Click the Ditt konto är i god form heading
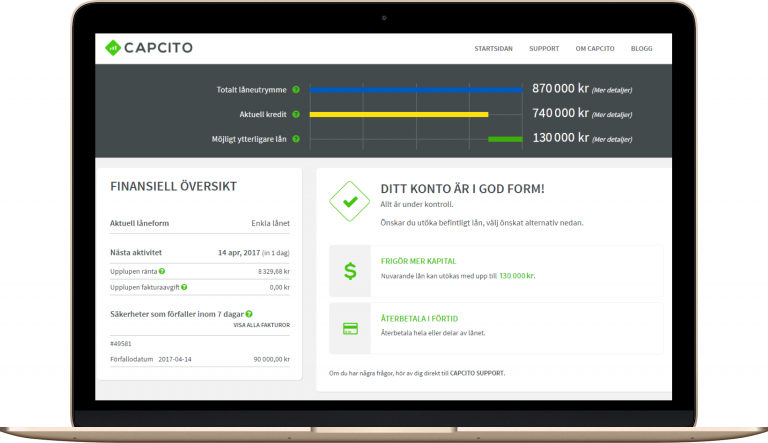Image resolution: width=768 pixels, height=443 pixels. (x=462, y=189)
